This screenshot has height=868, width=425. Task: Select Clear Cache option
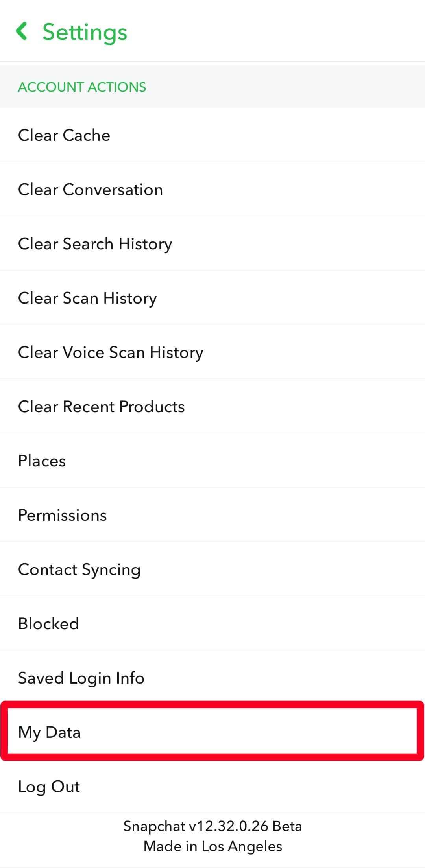pos(64,135)
